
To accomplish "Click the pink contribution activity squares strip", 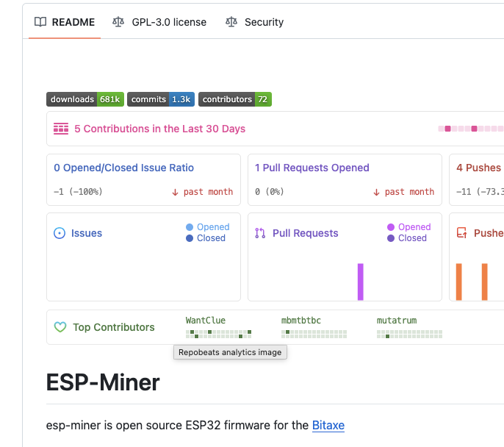I will tap(471, 129).
